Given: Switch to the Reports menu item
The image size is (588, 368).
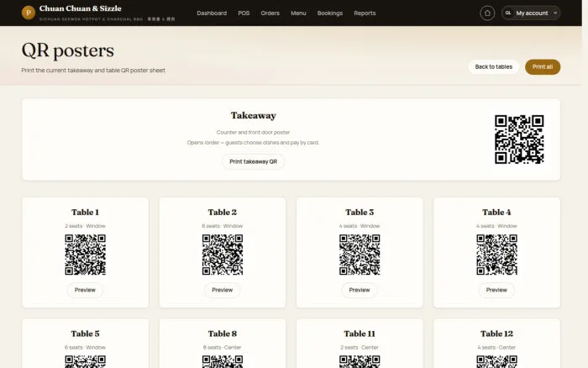Looking at the screenshot, I should point(365,13).
